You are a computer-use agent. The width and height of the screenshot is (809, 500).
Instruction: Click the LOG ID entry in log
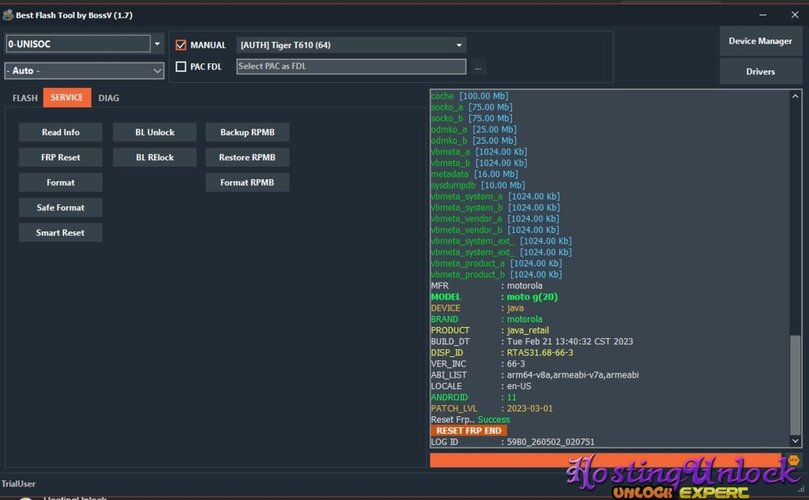[512, 442]
